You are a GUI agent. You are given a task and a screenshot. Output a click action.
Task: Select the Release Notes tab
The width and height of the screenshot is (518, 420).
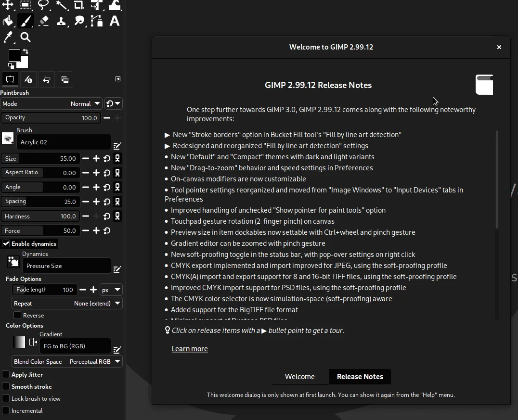(360, 377)
